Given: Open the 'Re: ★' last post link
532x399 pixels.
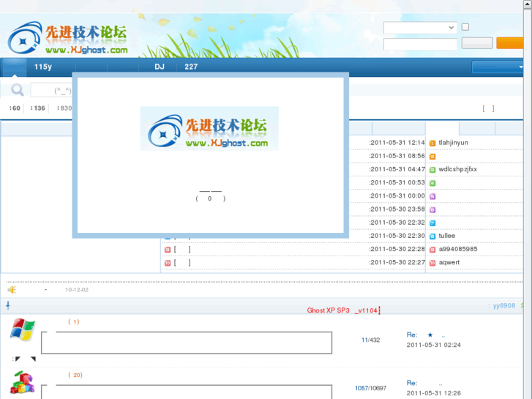Looking at the screenshot, I should 426,335.
